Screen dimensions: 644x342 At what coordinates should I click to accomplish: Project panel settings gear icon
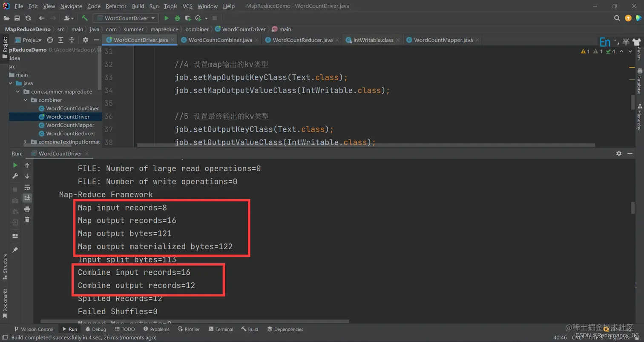tap(85, 40)
